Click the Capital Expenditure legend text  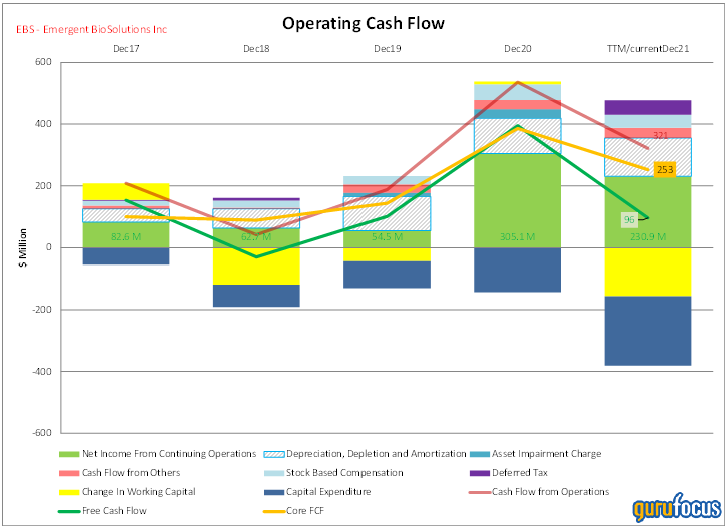click(329, 492)
